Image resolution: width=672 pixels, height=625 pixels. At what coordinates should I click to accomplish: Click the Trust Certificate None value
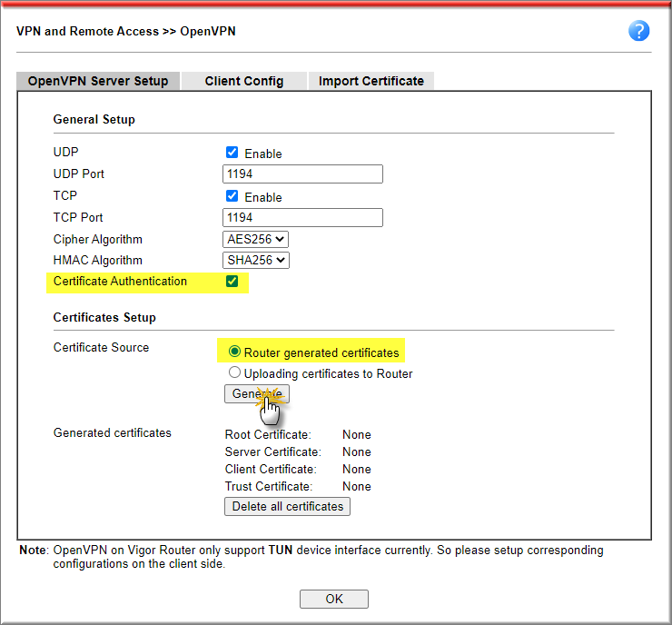(x=357, y=487)
